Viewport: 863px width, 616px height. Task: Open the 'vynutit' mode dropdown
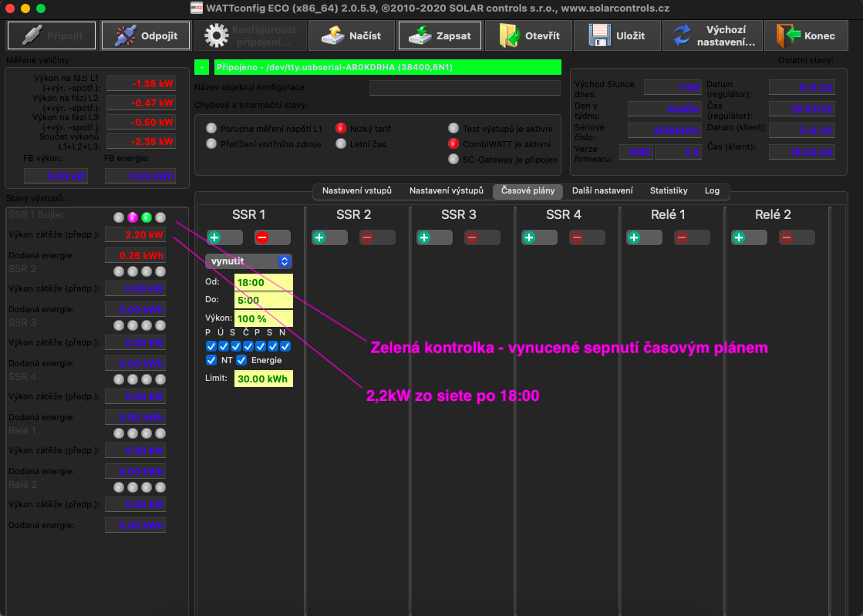248,261
